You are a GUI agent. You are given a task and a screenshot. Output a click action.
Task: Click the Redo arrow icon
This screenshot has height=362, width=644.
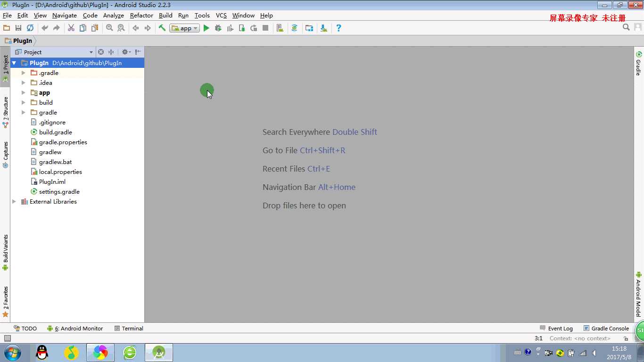(57, 28)
